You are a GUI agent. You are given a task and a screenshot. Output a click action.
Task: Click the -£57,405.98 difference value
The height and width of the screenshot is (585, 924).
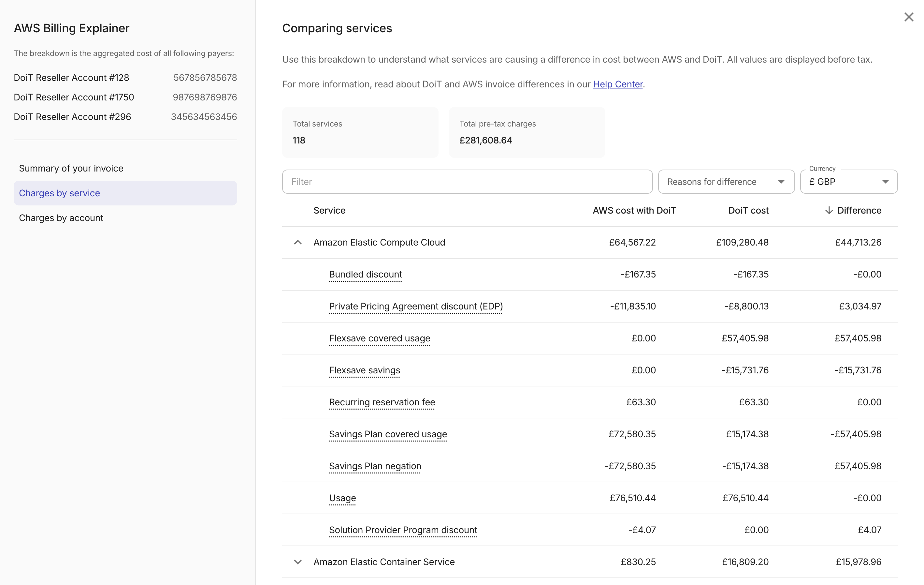pos(856,434)
